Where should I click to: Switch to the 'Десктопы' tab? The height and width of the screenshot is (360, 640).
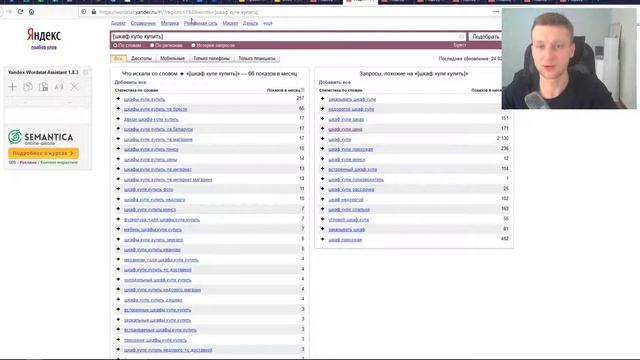[x=141, y=58]
